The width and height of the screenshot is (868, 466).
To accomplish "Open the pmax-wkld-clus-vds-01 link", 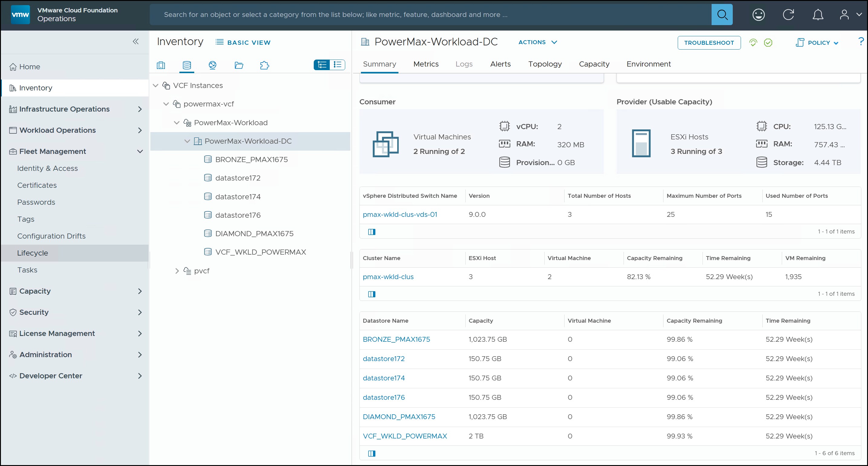I will point(400,214).
